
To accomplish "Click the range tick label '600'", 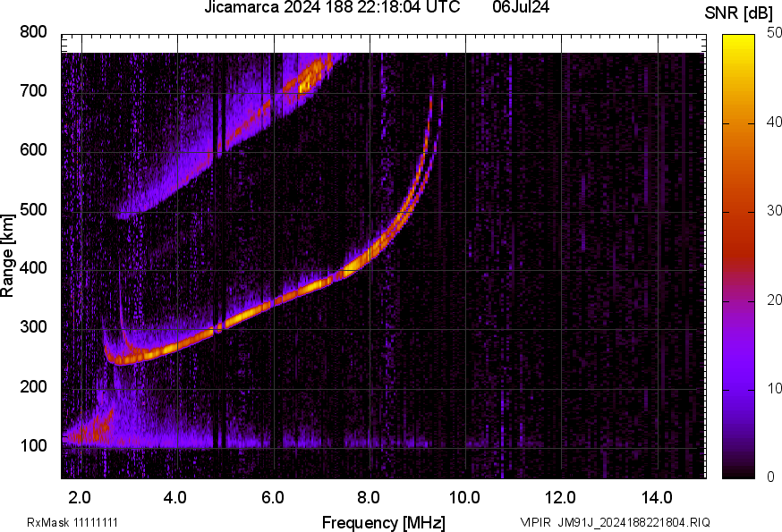I will [x=33, y=149].
